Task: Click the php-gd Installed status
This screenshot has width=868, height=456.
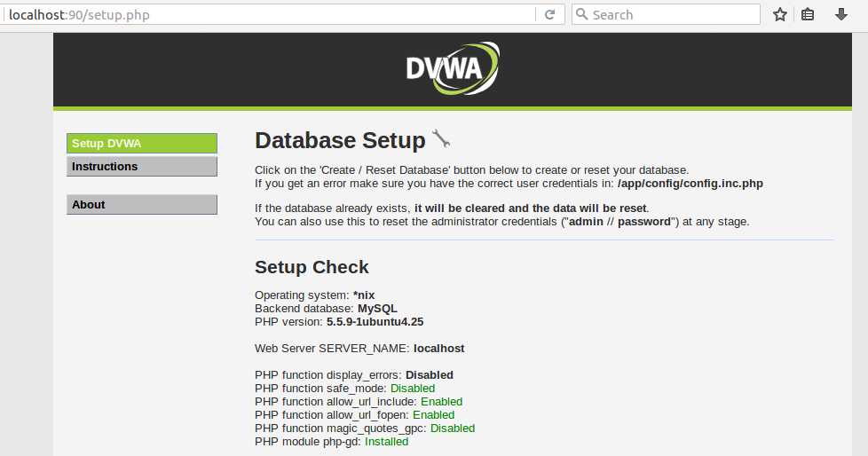Action: coord(386,442)
